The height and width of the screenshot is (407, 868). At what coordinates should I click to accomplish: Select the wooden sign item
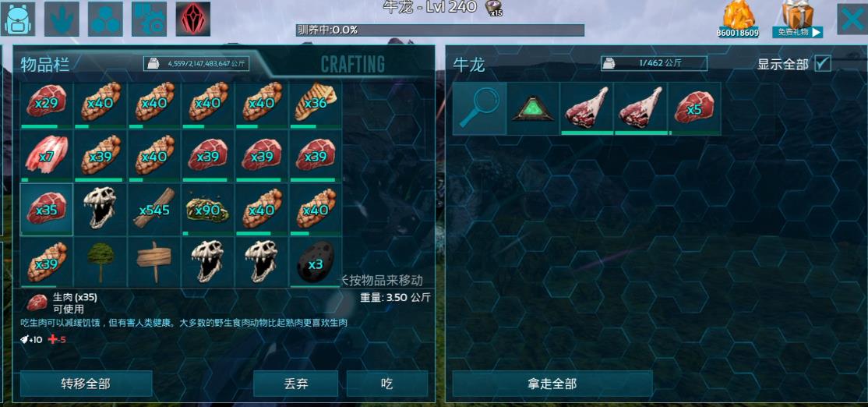(154, 264)
